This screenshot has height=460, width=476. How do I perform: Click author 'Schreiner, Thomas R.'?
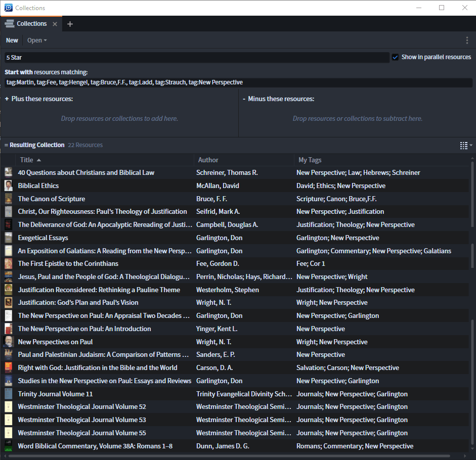tap(227, 173)
